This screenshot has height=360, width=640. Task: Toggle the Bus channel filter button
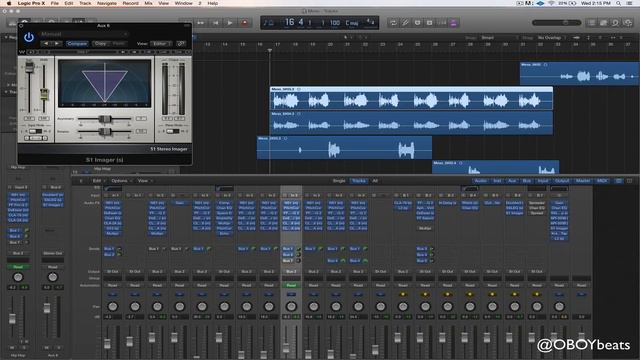pos(527,181)
